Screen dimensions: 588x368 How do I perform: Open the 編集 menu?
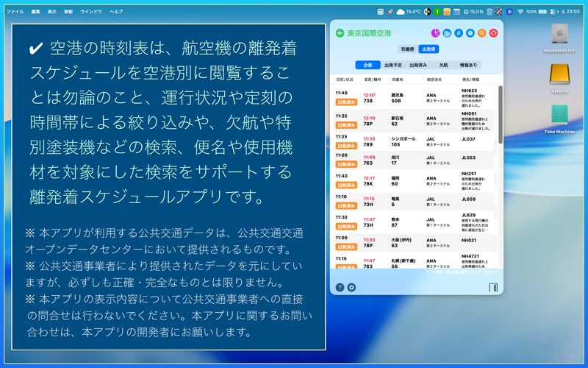click(x=35, y=12)
